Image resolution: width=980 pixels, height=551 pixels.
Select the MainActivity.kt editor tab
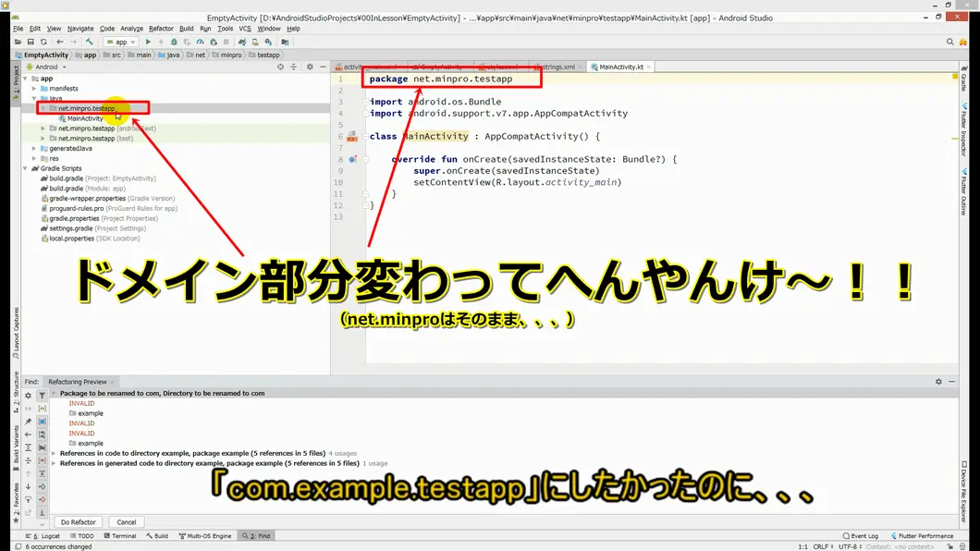[620, 67]
